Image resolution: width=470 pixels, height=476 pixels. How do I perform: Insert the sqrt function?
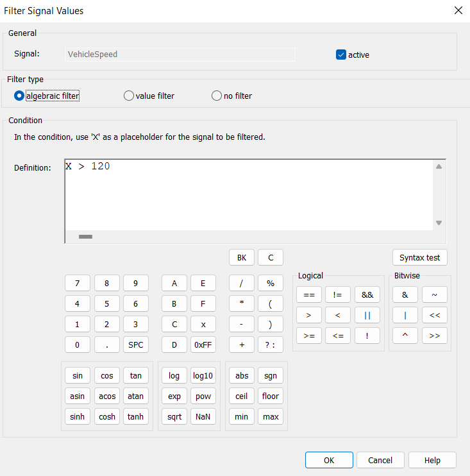(x=174, y=416)
